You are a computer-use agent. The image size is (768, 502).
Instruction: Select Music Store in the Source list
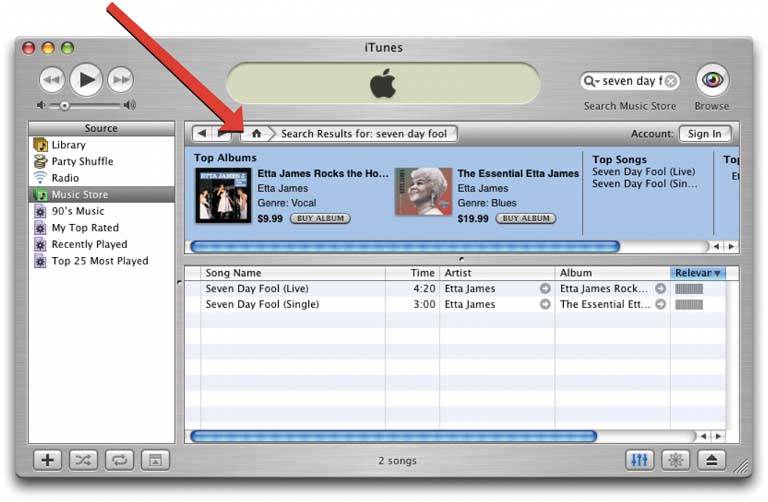(x=101, y=194)
